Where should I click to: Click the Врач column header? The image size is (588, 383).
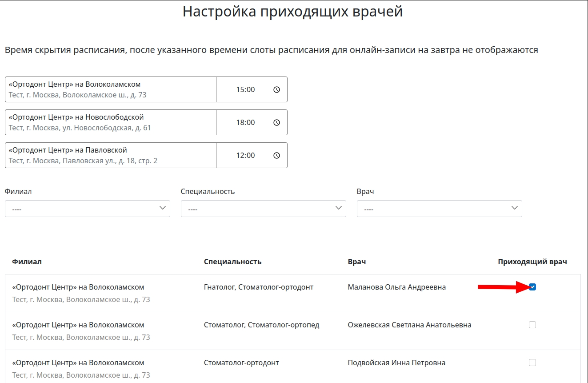point(357,262)
